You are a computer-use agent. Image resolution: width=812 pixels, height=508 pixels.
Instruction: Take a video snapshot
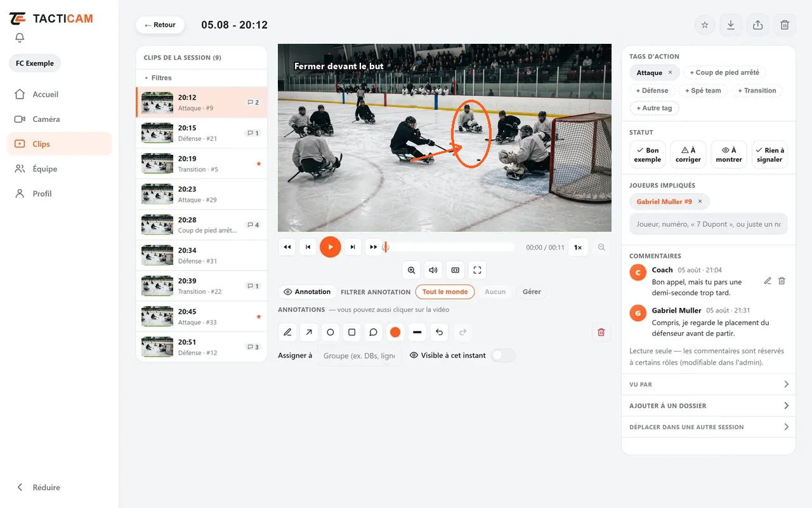point(455,270)
